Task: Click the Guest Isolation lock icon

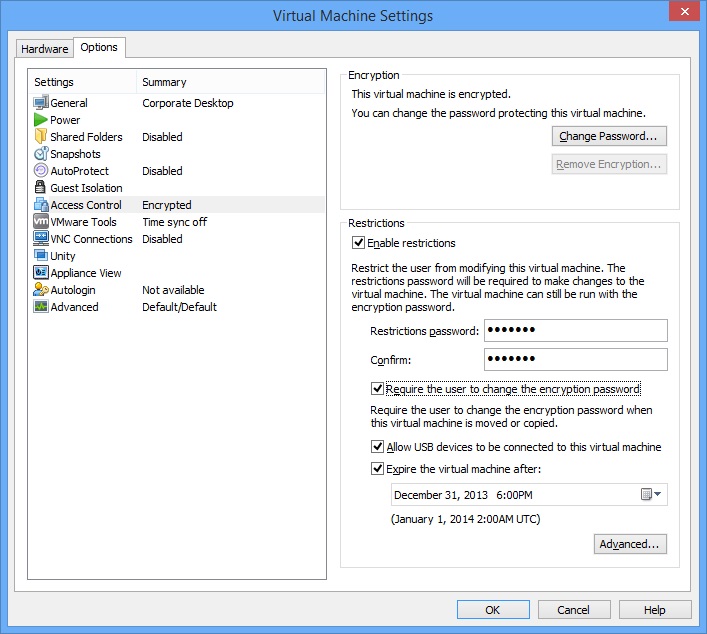Action: tap(41, 188)
